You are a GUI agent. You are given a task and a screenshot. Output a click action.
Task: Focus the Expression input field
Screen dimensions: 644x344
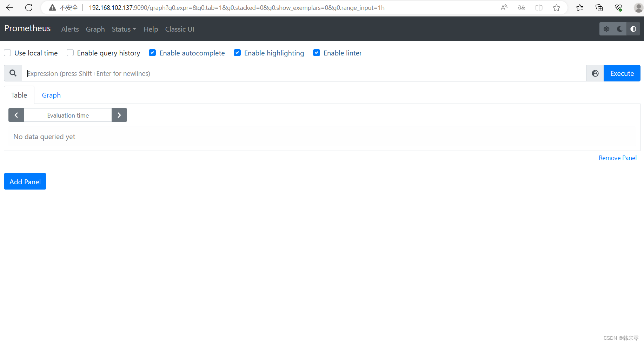[304, 73]
